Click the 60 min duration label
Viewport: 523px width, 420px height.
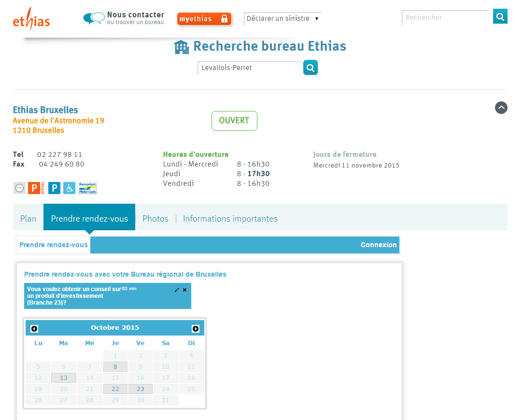click(129, 289)
